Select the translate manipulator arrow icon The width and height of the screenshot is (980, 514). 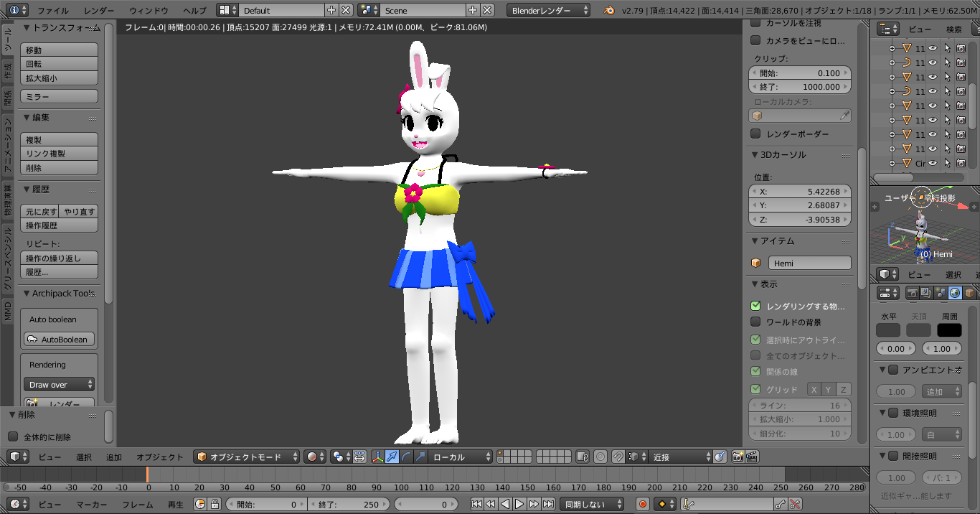[392, 457]
